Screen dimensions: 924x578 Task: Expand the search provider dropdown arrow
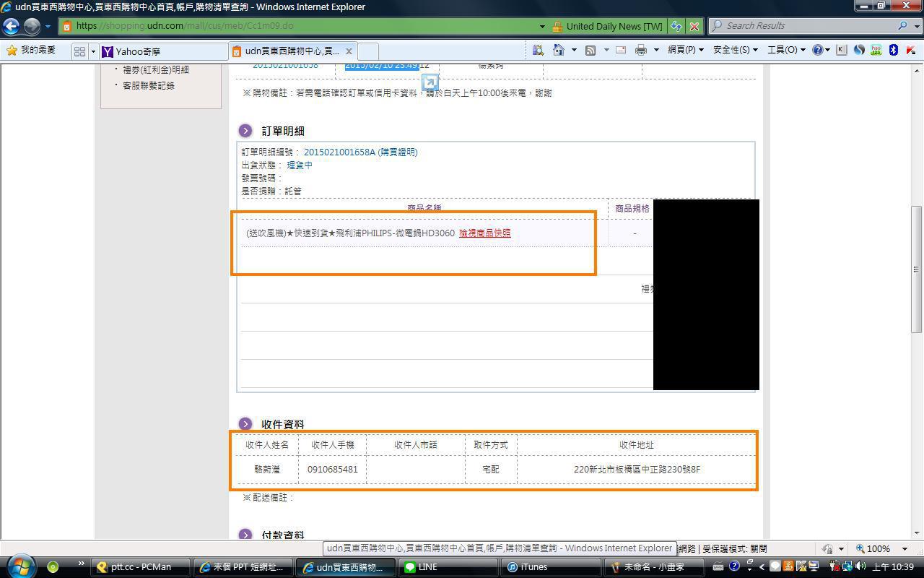click(915, 26)
